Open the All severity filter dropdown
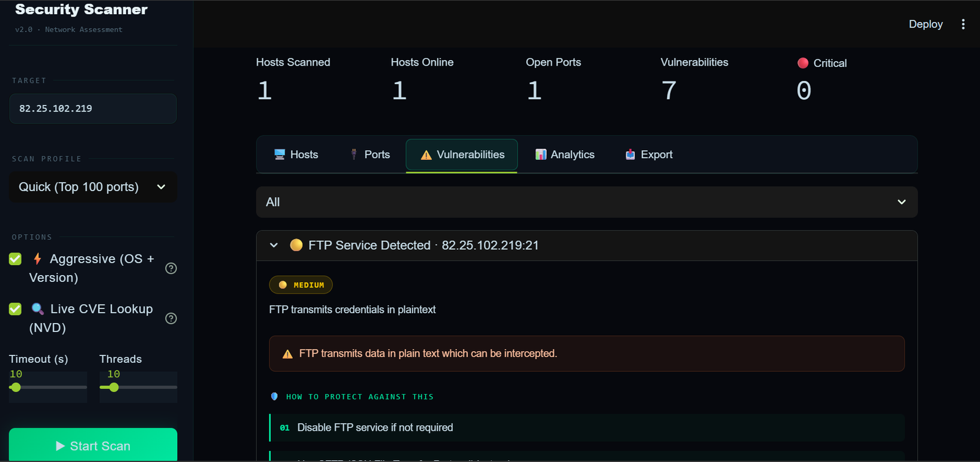This screenshot has width=980, height=462. pyautogui.click(x=587, y=202)
